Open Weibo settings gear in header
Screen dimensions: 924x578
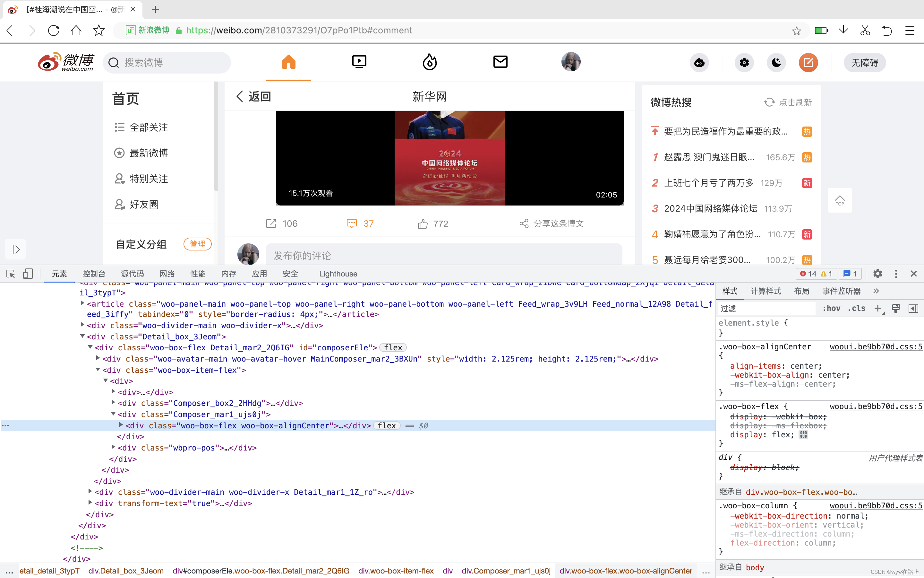[744, 63]
